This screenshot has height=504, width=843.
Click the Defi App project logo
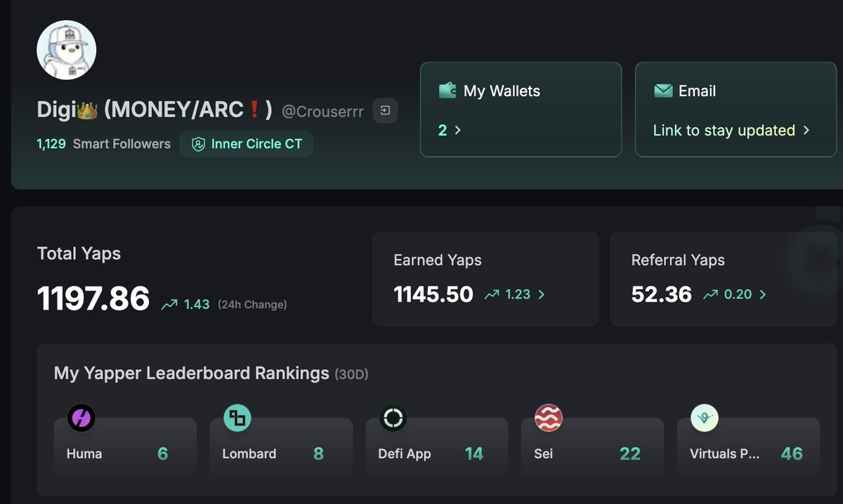coord(393,418)
